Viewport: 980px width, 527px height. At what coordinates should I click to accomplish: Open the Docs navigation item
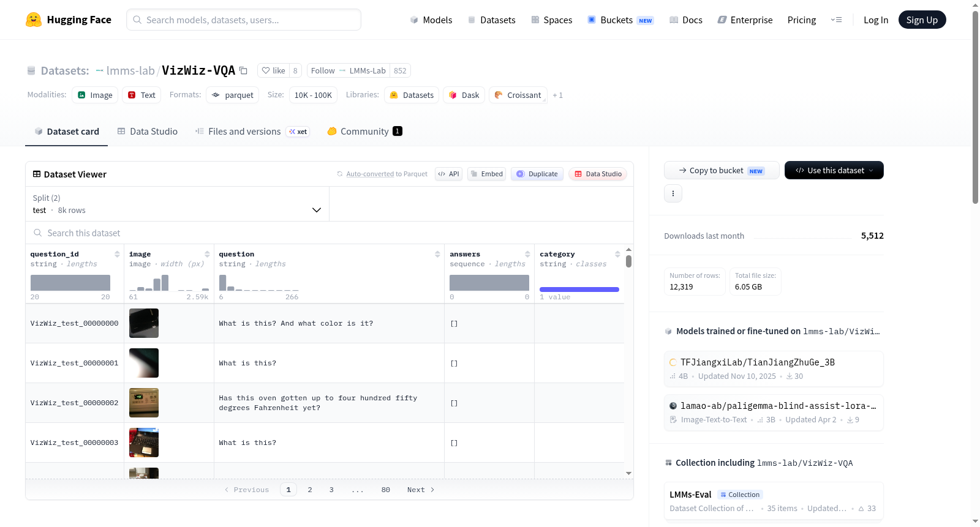[x=685, y=20]
